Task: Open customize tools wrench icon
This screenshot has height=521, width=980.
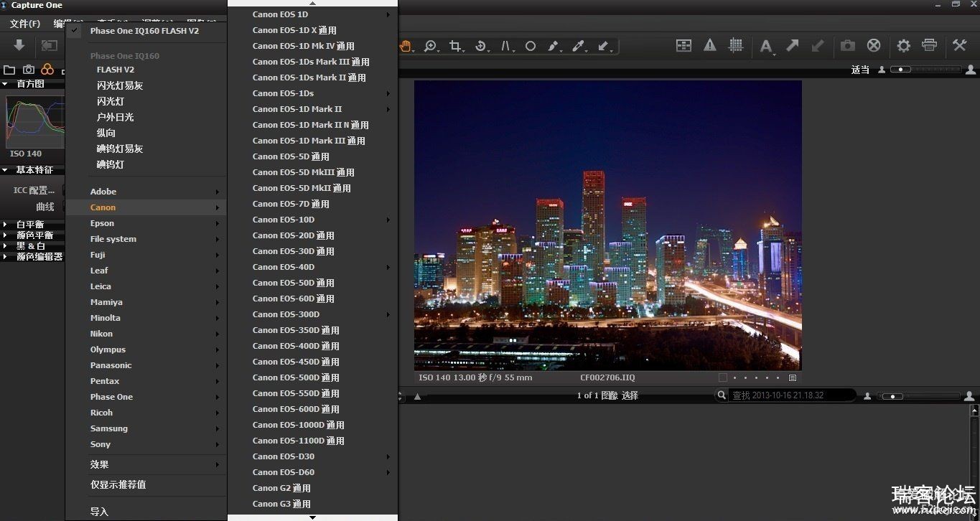Action: tap(960, 45)
